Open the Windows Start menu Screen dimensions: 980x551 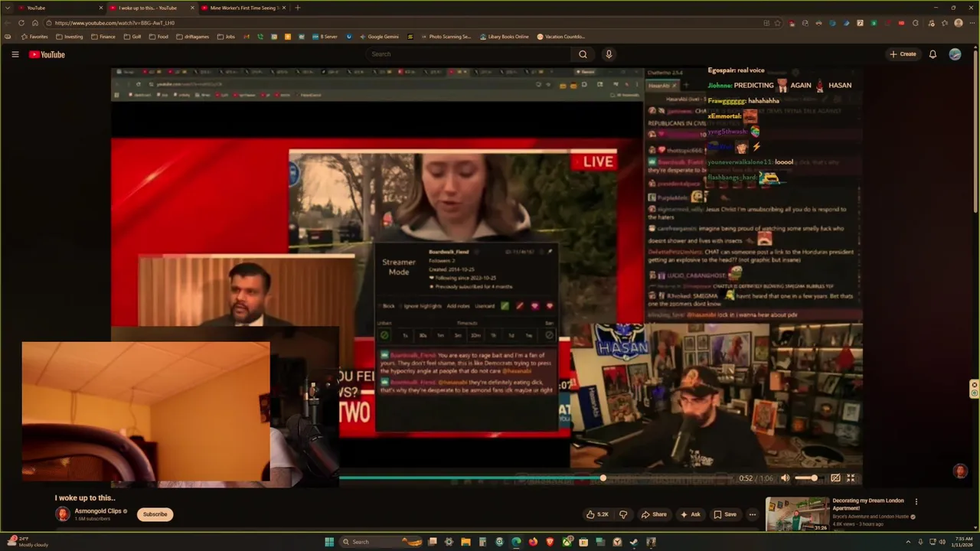pos(329,542)
